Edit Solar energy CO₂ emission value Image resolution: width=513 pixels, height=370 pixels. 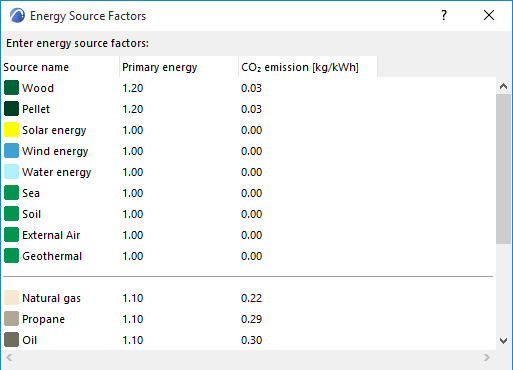coord(252,130)
